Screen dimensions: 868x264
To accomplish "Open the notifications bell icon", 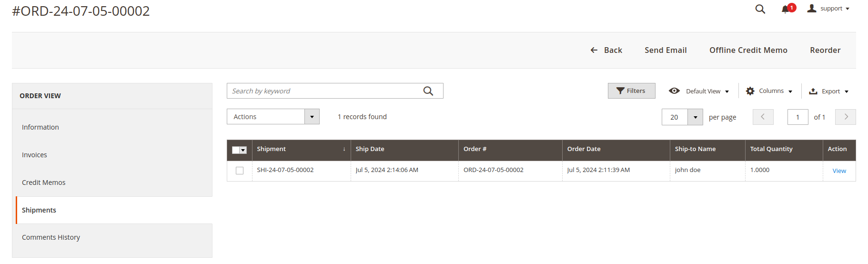I will click(786, 9).
